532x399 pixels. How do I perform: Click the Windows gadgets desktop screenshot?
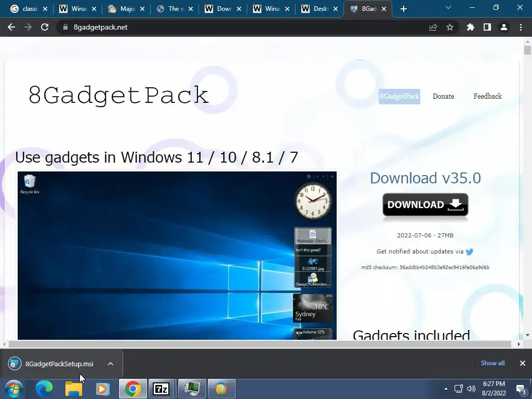(x=177, y=255)
